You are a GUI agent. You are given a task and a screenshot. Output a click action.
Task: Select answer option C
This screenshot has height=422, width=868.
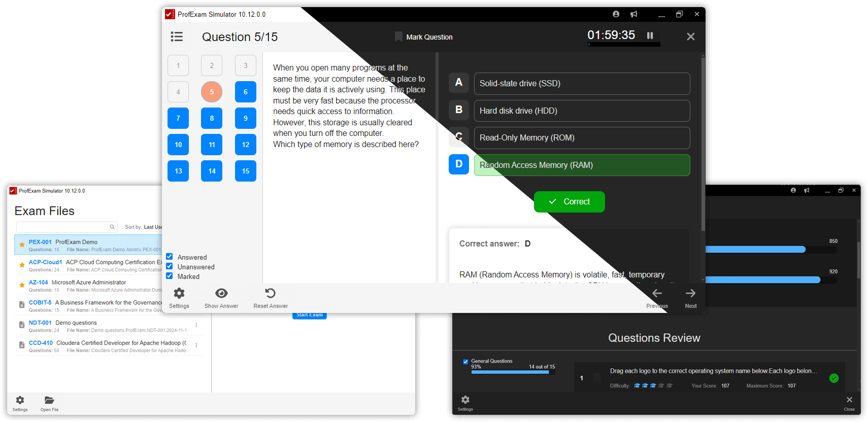[459, 137]
